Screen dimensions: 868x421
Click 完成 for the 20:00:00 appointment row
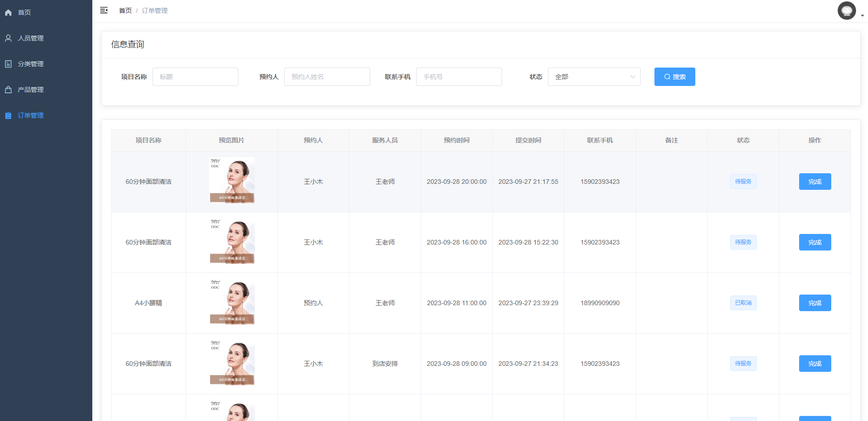(x=815, y=182)
